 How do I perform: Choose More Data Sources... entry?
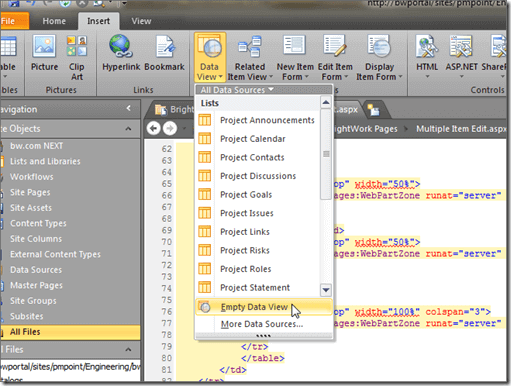(264, 324)
